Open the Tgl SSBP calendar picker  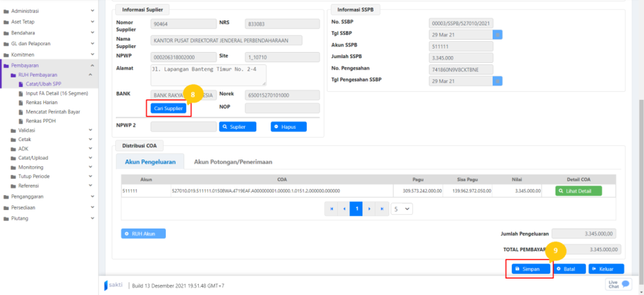[498, 35]
